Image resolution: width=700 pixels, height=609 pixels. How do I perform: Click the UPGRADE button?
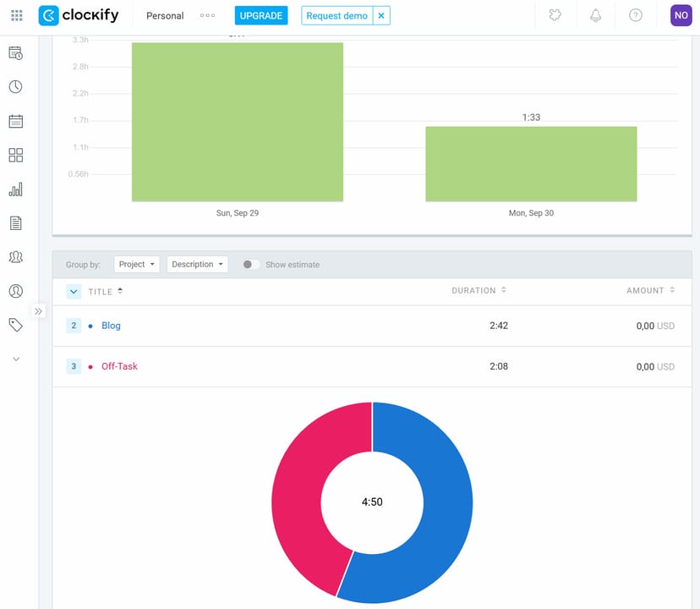pyautogui.click(x=261, y=15)
